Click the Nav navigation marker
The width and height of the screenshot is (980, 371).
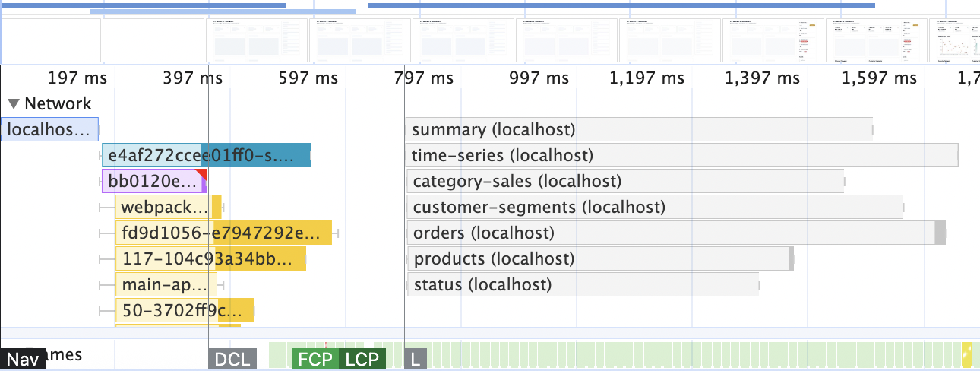tap(23, 359)
